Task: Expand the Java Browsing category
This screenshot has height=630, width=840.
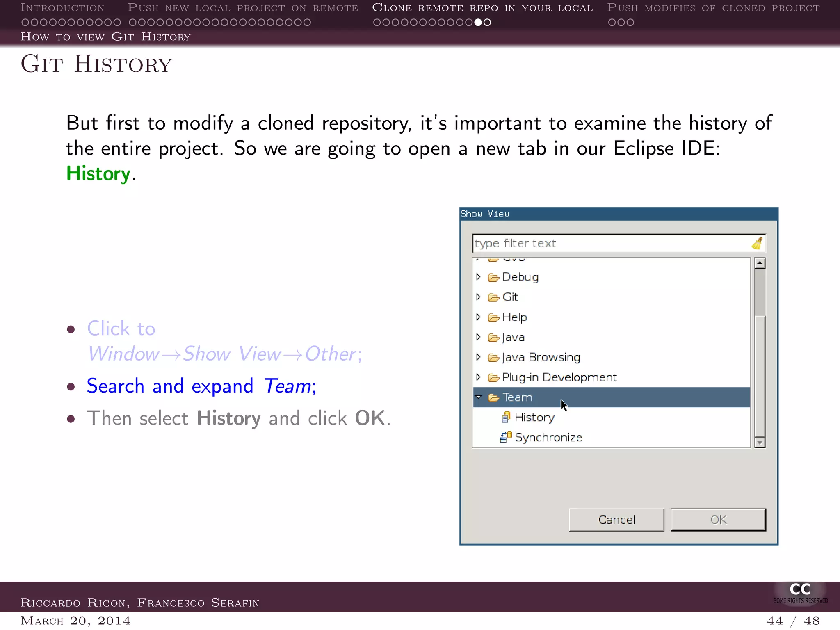Action: click(x=478, y=357)
